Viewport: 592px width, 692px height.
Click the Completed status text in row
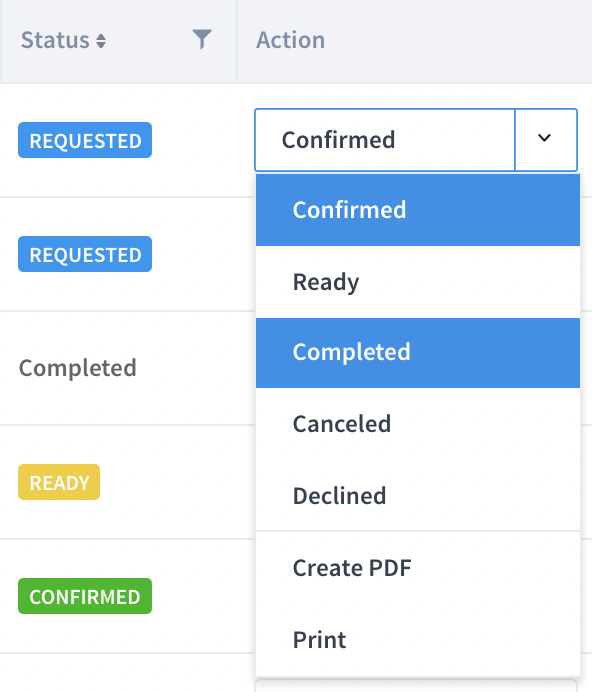[x=78, y=368]
